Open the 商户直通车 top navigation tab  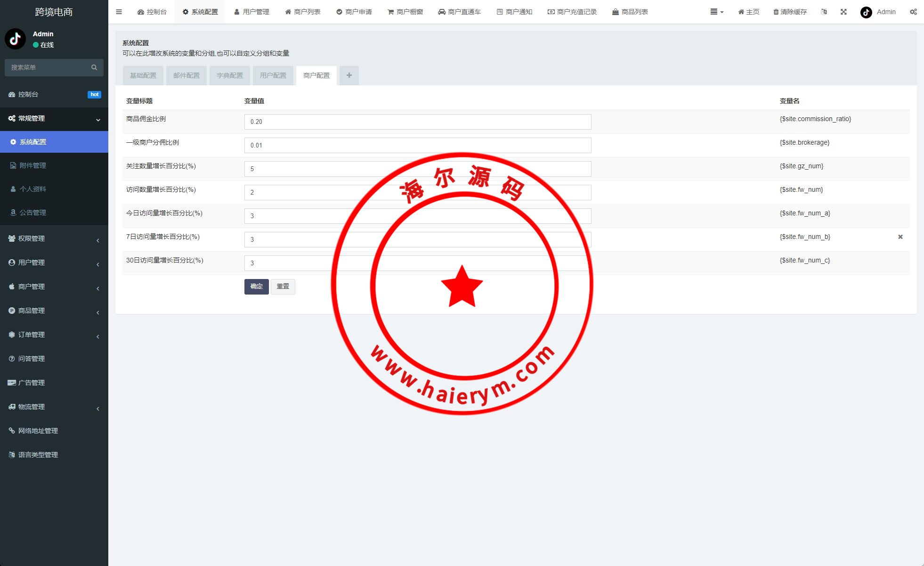point(459,12)
